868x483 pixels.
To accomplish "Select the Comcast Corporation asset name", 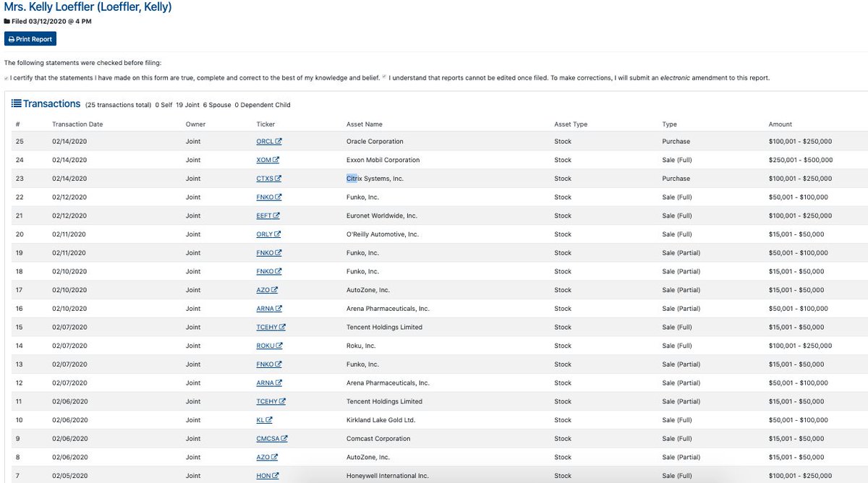I will (x=378, y=439).
